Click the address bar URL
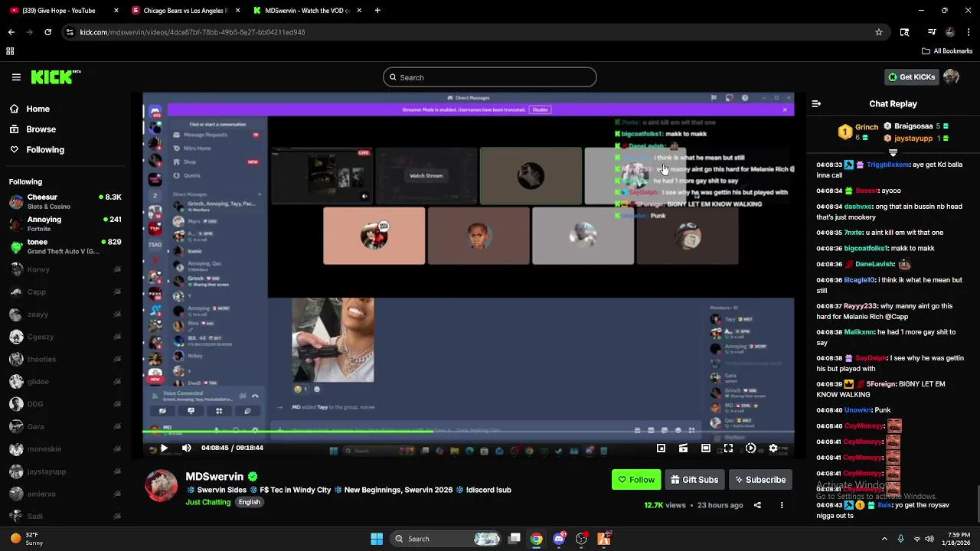The height and width of the screenshot is (551, 980). (193, 32)
